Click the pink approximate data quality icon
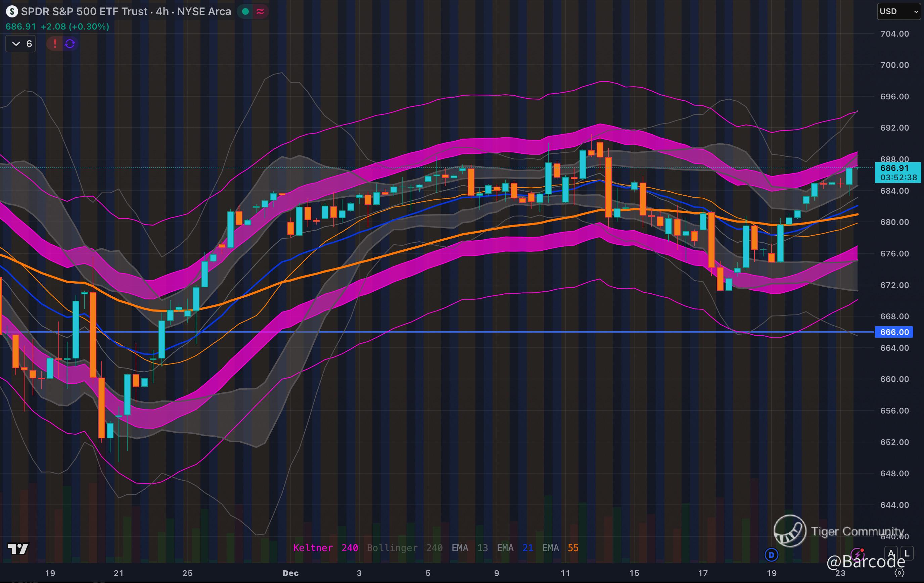The width and height of the screenshot is (924, 583). (260, 11)
